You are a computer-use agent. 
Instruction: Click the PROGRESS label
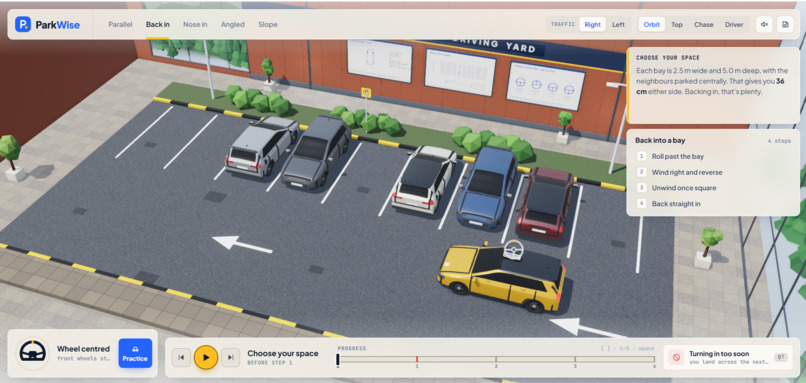pyautogui.click(x=352, y=348)
